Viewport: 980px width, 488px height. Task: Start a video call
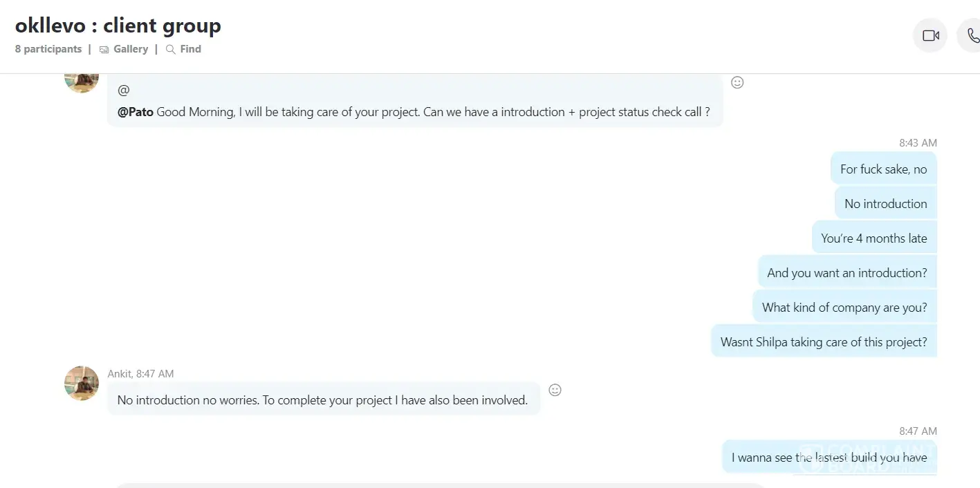930,35
